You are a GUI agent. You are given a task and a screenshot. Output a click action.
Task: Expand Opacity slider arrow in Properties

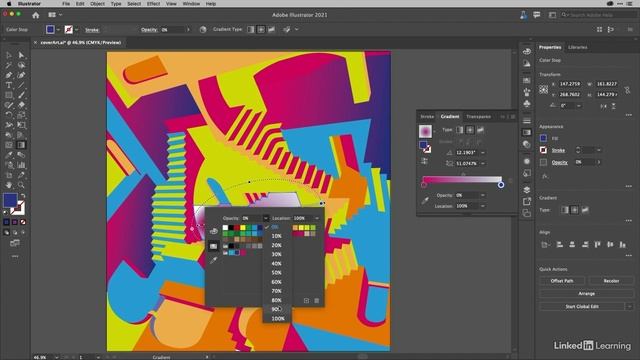click(x=599, y=162)
